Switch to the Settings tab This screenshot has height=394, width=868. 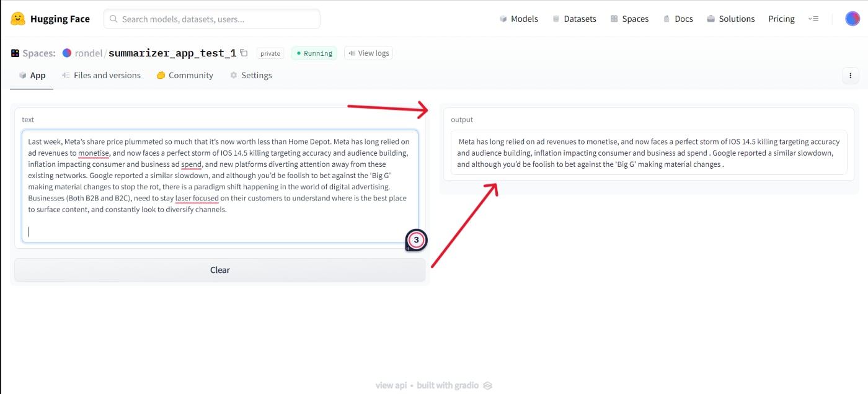(x=250, y=75)
